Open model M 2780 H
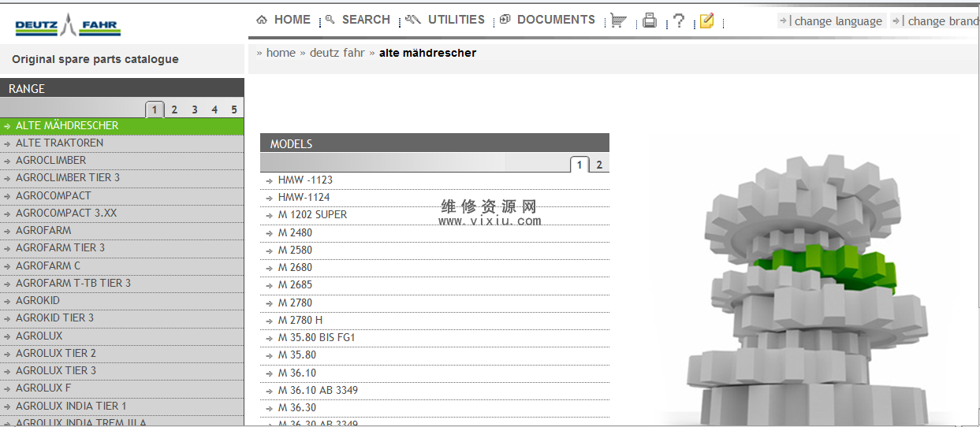The height and width of the screenshot is (427, 980). pos(434,321)
